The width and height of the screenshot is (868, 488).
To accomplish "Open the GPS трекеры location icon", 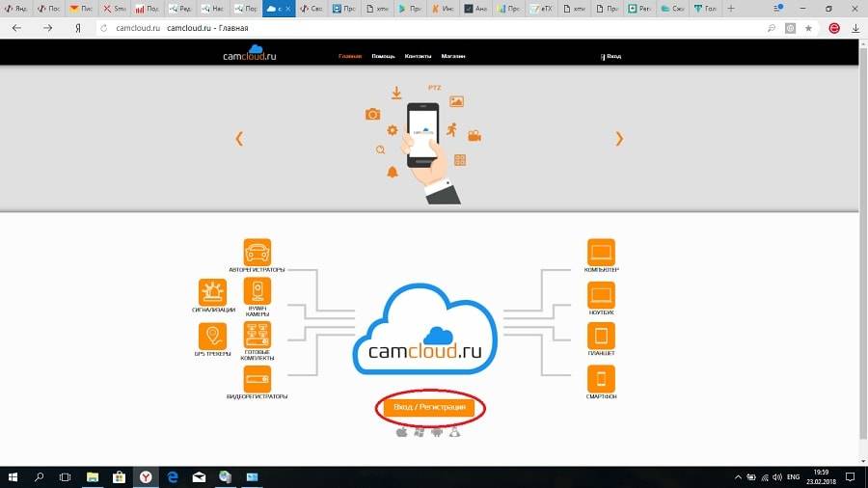I will click(x=212, y=336).
